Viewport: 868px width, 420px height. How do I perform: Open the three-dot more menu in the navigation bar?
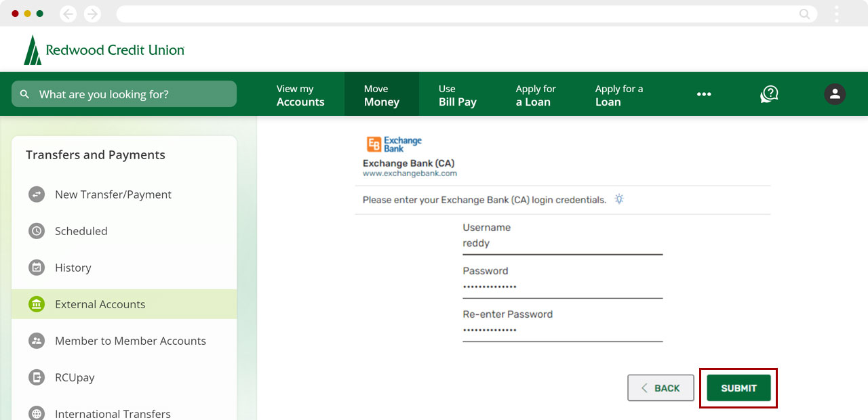704,94
